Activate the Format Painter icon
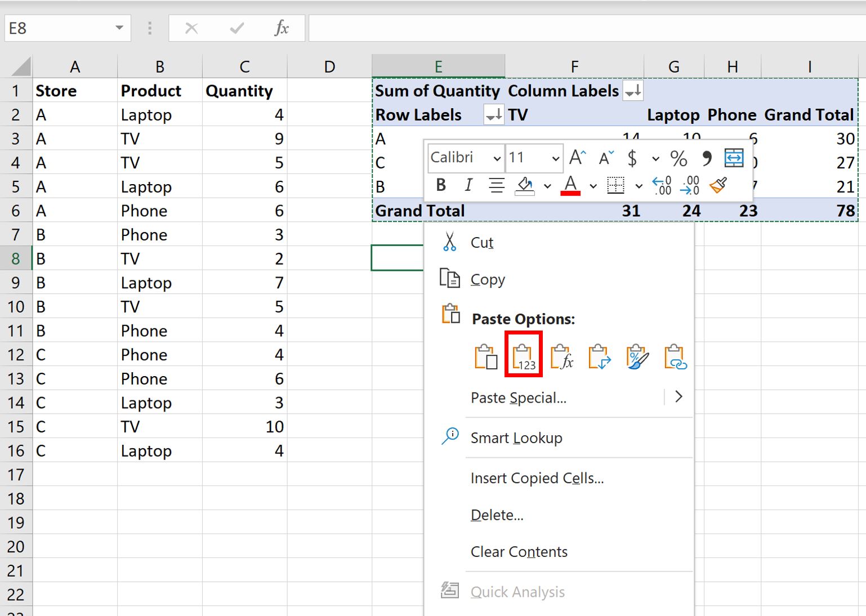The image size is (866, 616). tap(719, 185)
